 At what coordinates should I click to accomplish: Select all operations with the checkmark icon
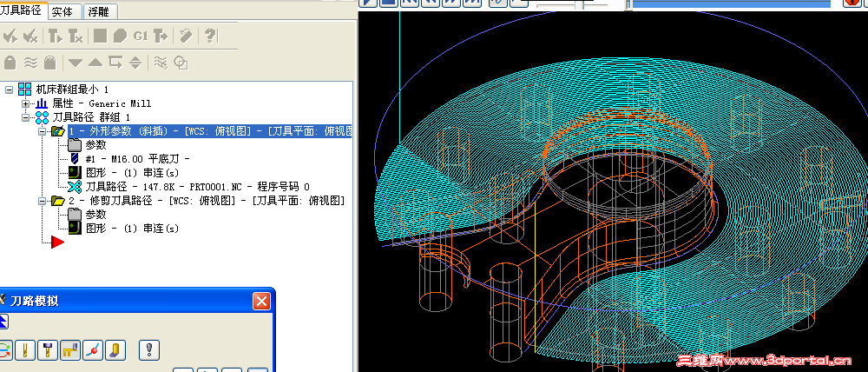click(10, 37)
